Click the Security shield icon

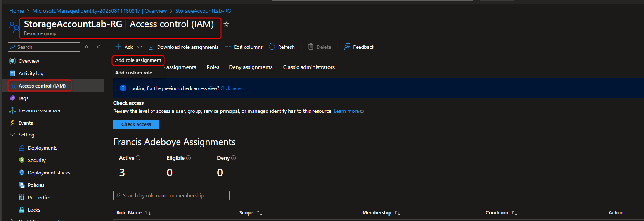(22, 160)
